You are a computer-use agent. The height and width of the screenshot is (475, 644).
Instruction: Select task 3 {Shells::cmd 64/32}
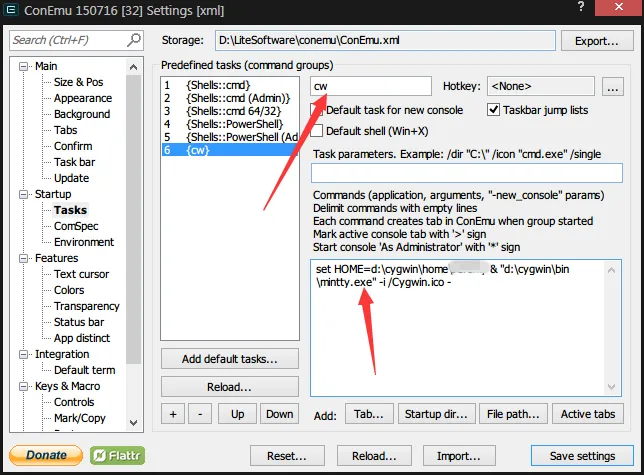(x=230, y=111)
